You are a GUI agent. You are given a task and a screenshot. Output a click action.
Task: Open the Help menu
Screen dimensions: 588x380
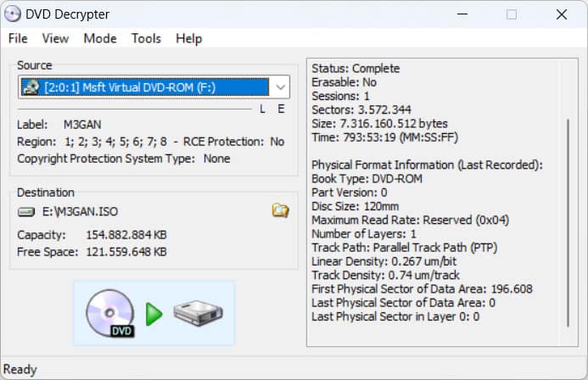point(188,38)
